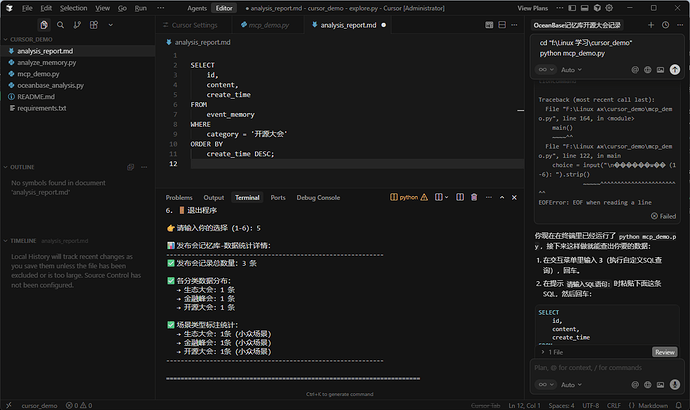Screen dimensions: 690x410
Task: Start a new chat with plus icon
Action: (x=652, y=25)
